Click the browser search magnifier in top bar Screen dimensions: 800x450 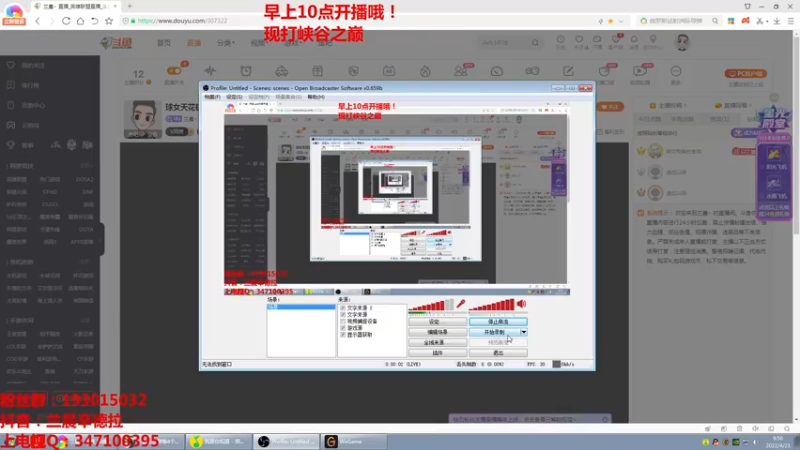coord(715,21)
